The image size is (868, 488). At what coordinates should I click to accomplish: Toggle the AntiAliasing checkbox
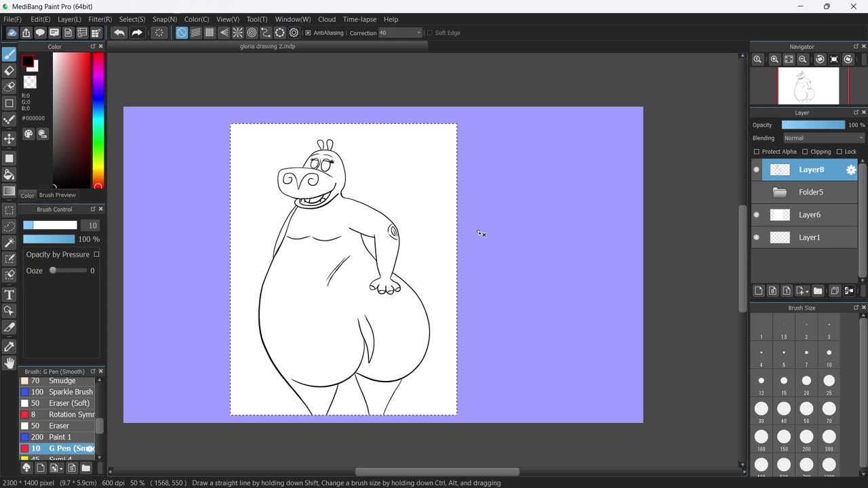pyautogui.click(x=308, y=33)
